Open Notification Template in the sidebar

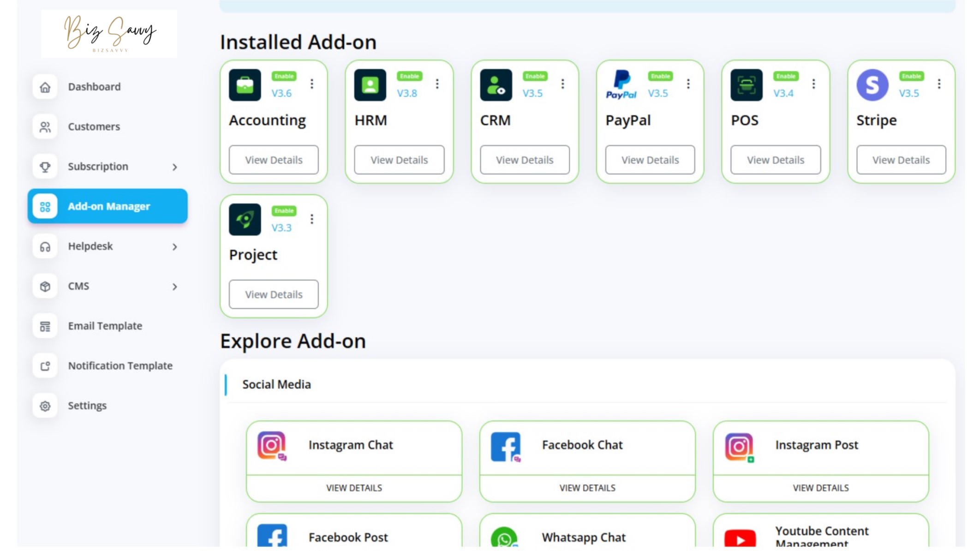pos(108,366)
